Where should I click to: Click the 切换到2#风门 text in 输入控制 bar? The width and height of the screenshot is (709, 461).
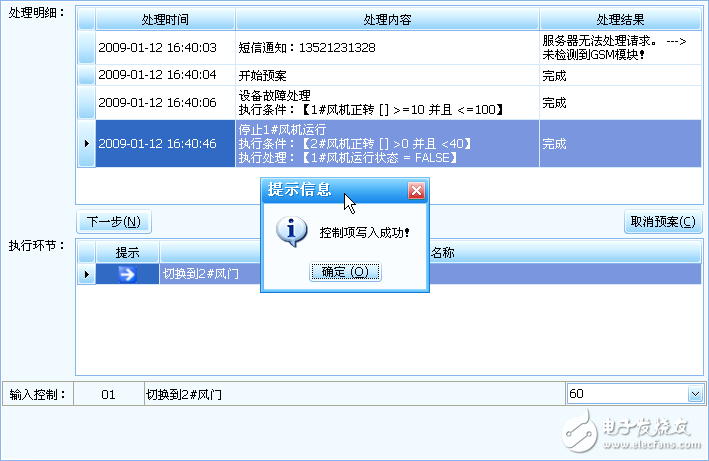click(184, 395)
